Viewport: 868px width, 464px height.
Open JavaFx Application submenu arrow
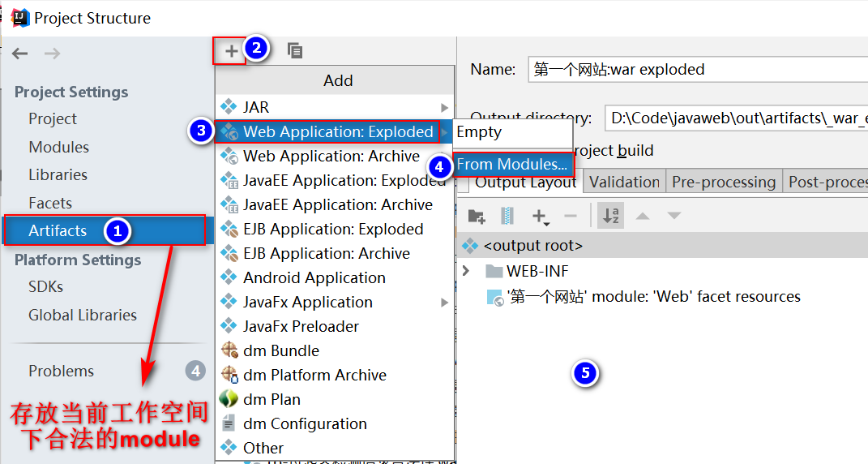(x=444, y=302)
